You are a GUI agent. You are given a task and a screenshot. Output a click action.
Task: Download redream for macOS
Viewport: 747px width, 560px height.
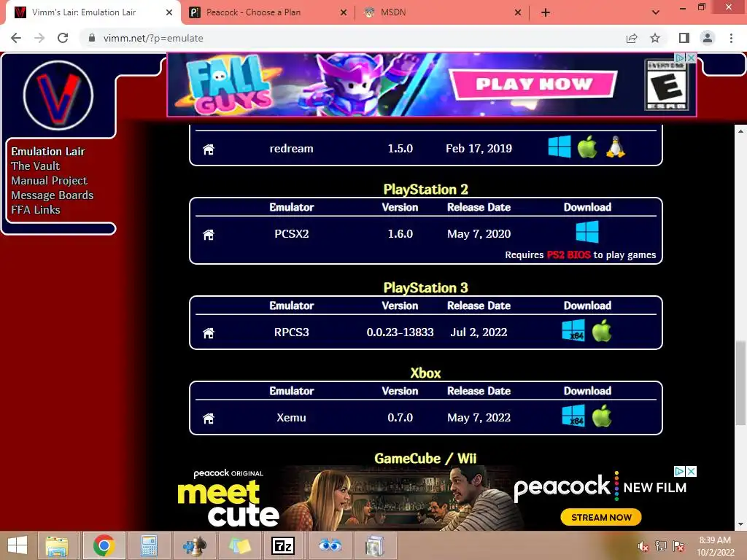pyautogui.click(x=587, y=146)
